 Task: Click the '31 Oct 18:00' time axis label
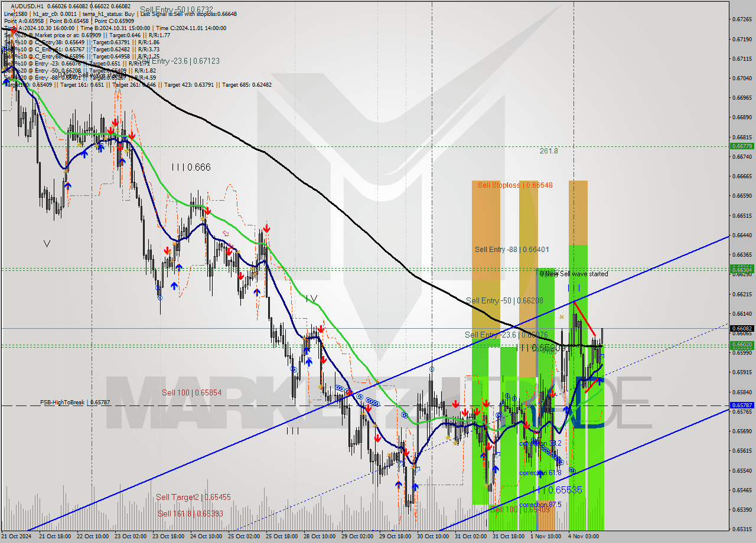[x=509, y=537]
